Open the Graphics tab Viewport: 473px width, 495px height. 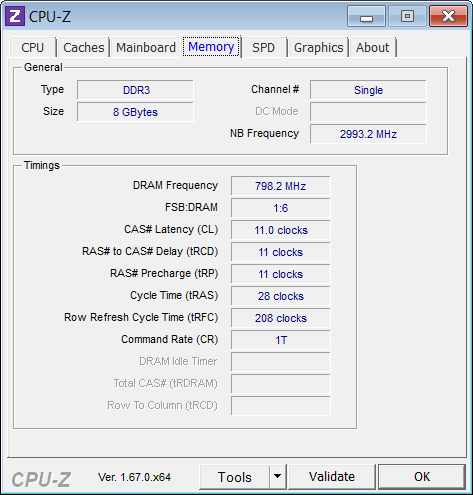(x=318, y=48)
